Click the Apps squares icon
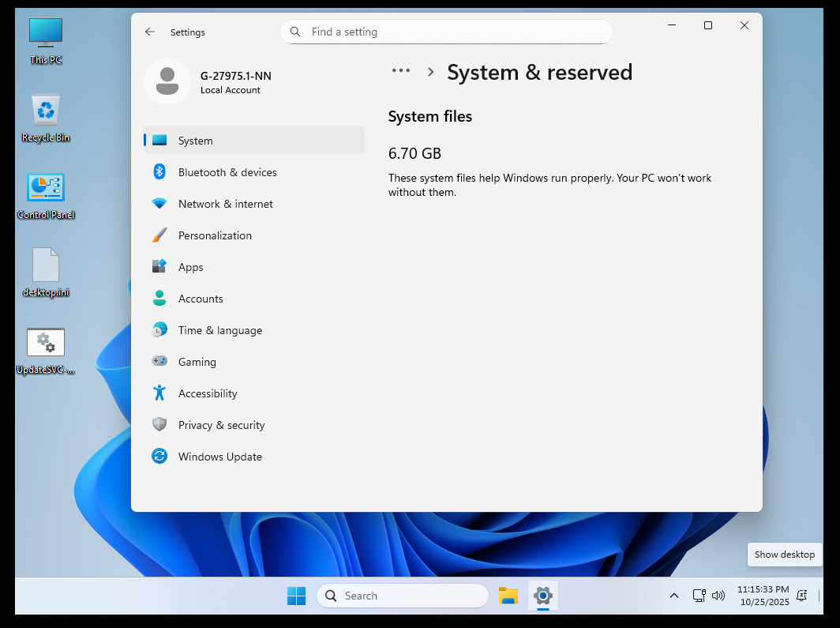This screenshot has height=628, width=840. pyautogui.click(x=159, y=265)
